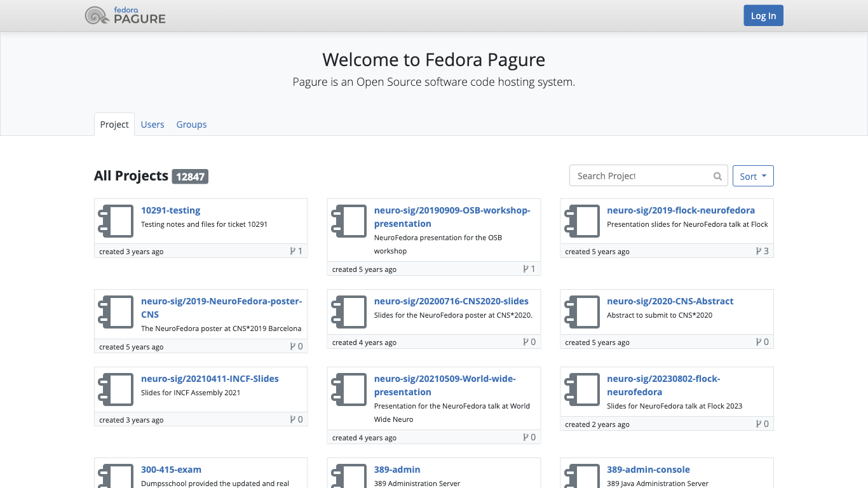Open the Sort dropdown
The width and height of the screenshot is (868, 488).
[753, 176]
